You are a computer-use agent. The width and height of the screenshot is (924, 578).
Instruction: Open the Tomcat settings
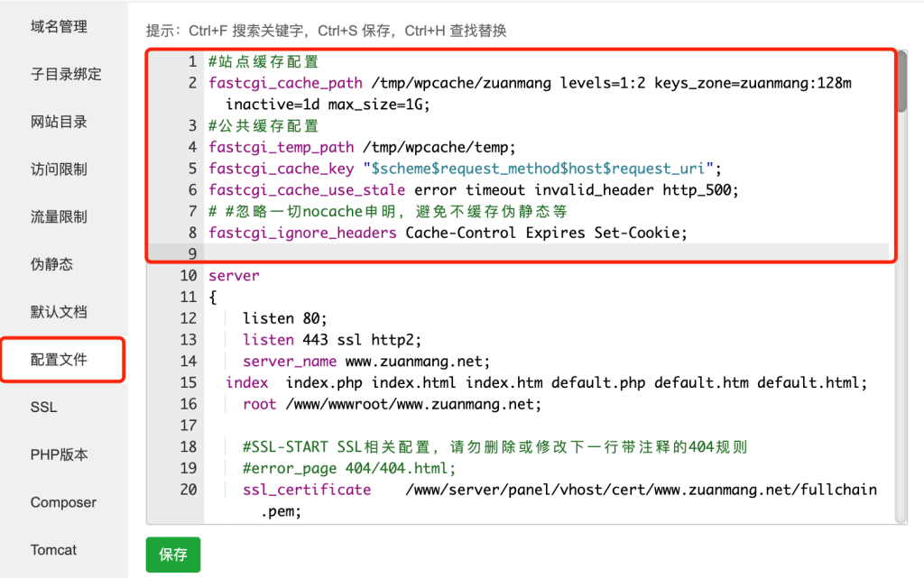pos(53,549)
